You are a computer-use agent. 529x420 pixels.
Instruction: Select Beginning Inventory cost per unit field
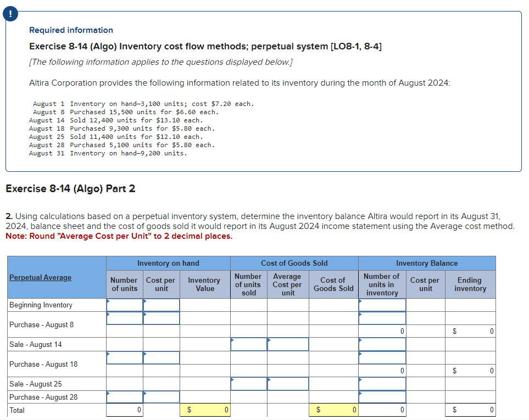coord(162,305)
